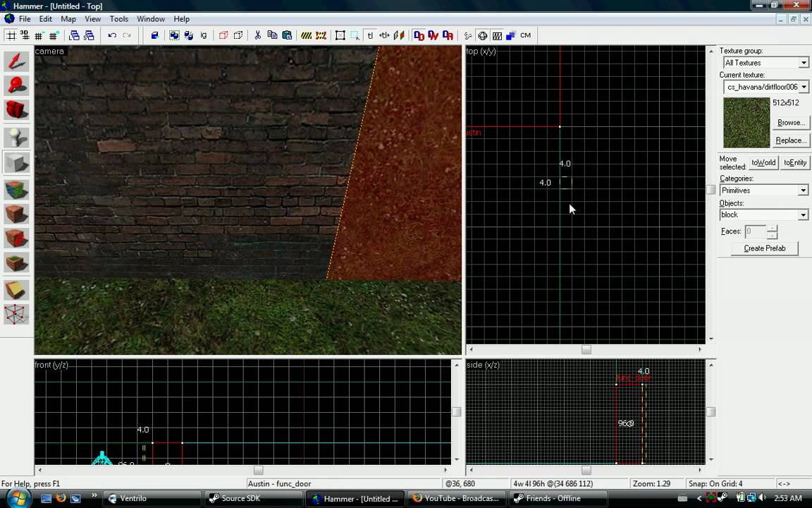Select the Camera tool
This screenshot has height=508, width=812.
(17, 110)
